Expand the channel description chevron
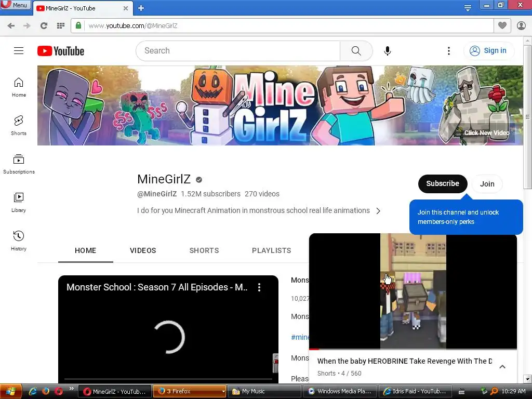 [378, 211]
